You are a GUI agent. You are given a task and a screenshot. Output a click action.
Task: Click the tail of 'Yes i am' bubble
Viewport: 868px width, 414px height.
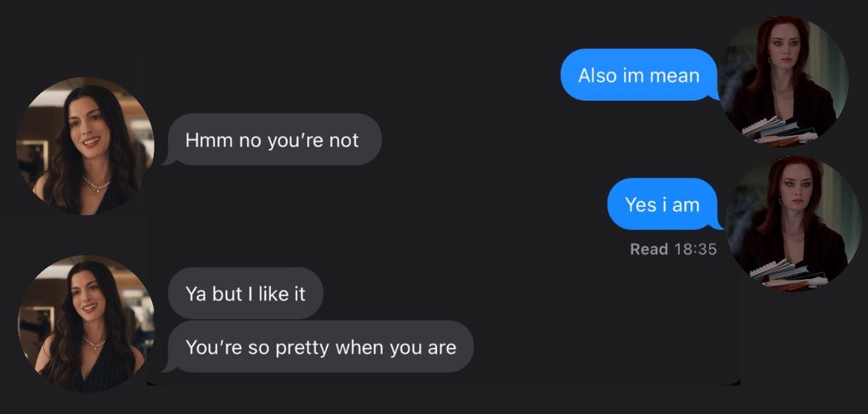719,224
